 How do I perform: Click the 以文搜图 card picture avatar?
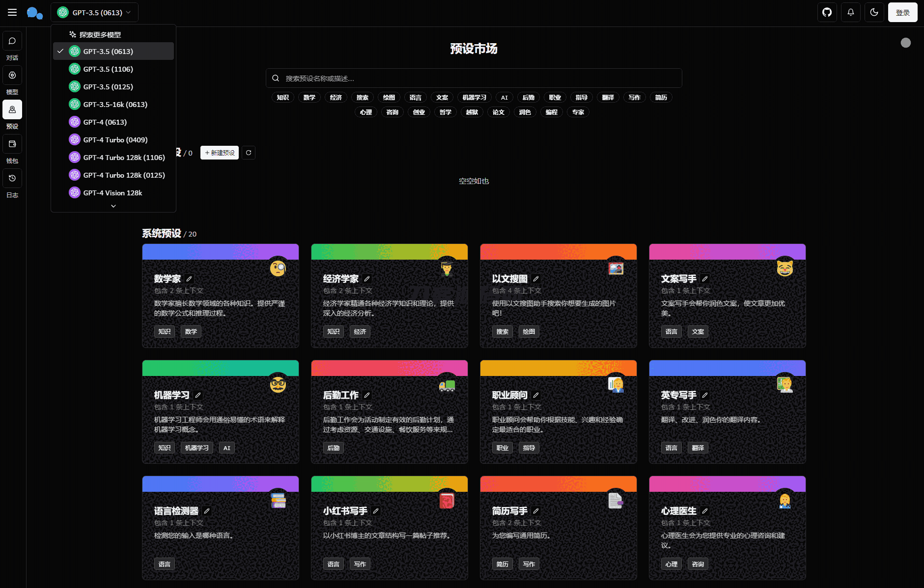[616, 268]
